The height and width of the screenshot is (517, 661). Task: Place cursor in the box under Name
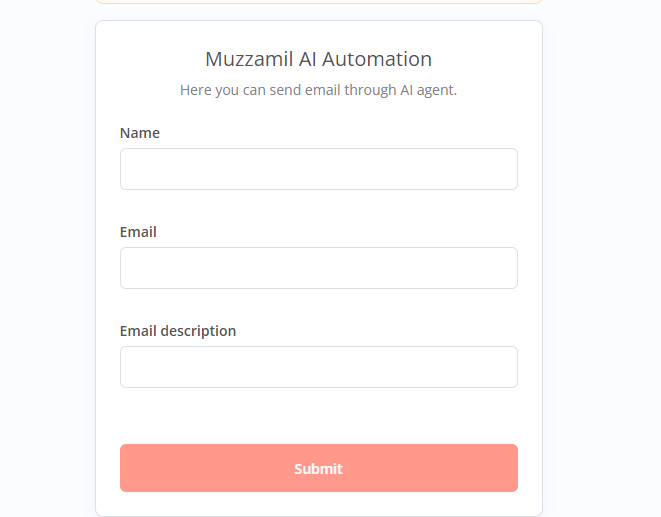[x=318, y=169]
